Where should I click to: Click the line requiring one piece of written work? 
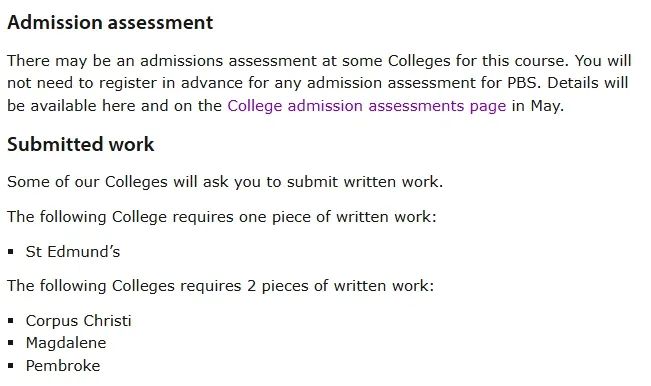click(x=222, y=217)
